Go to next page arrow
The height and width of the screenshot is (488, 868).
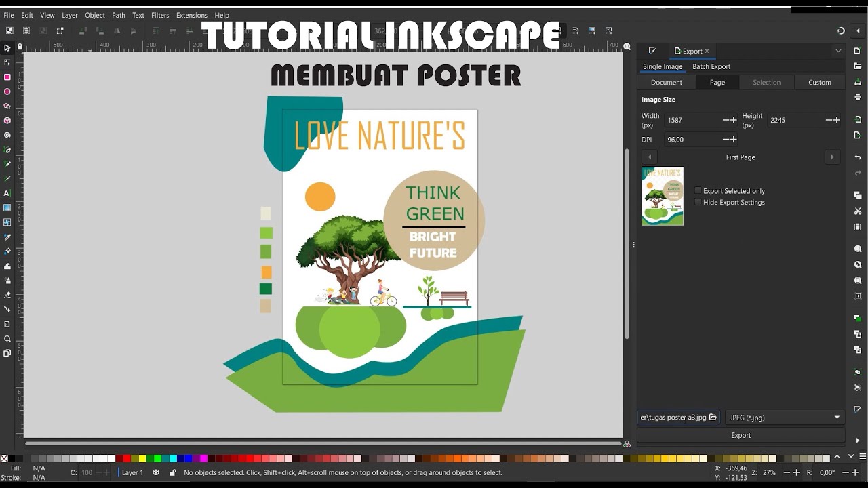pos(832,157)
